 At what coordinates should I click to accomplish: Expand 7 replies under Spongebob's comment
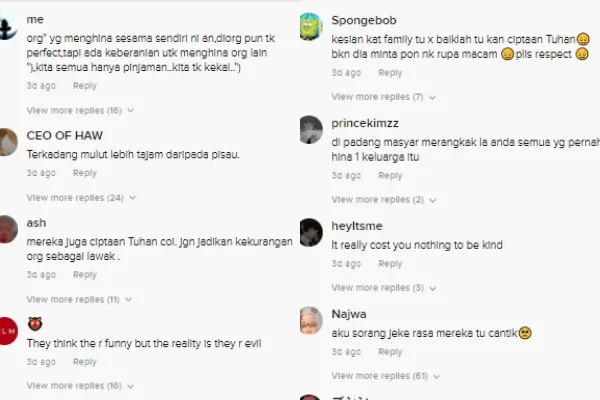pos(383,97)
